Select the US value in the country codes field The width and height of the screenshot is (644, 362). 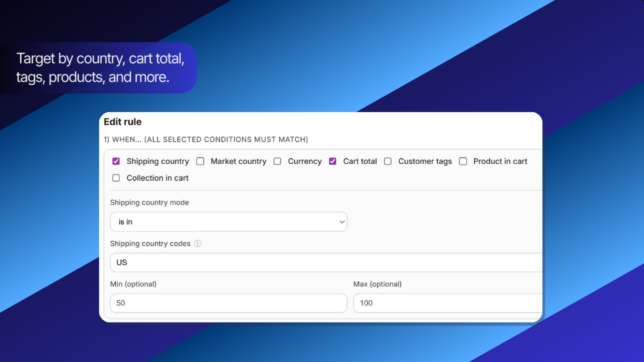coord(122,263)
